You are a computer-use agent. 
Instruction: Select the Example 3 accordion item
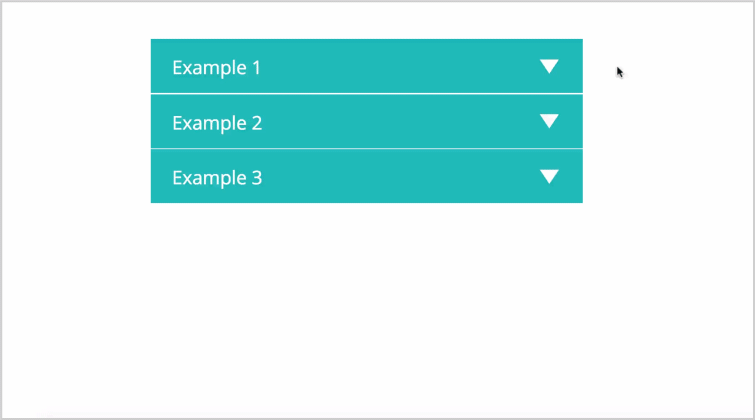pyautogui.click(x=366, y=176)
